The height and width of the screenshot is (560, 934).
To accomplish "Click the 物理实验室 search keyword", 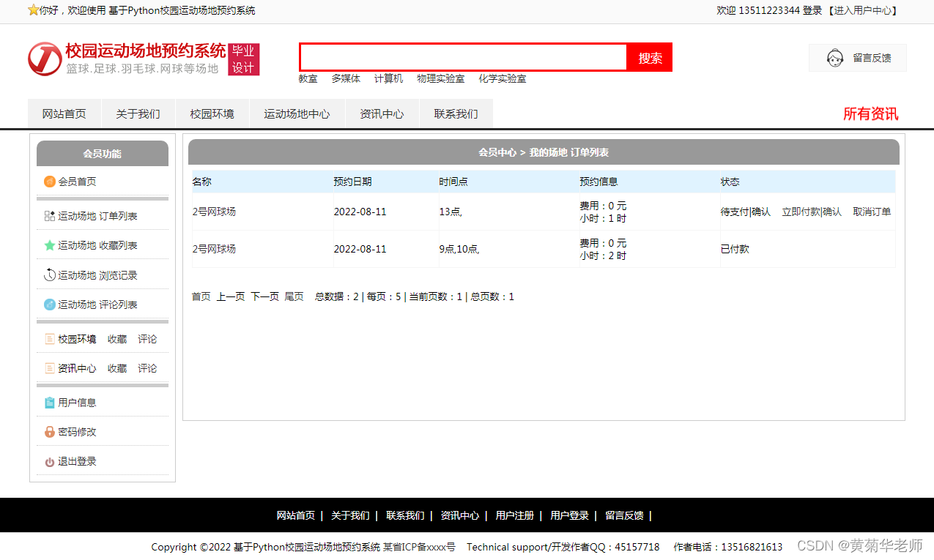I will [x=441, y=78].
